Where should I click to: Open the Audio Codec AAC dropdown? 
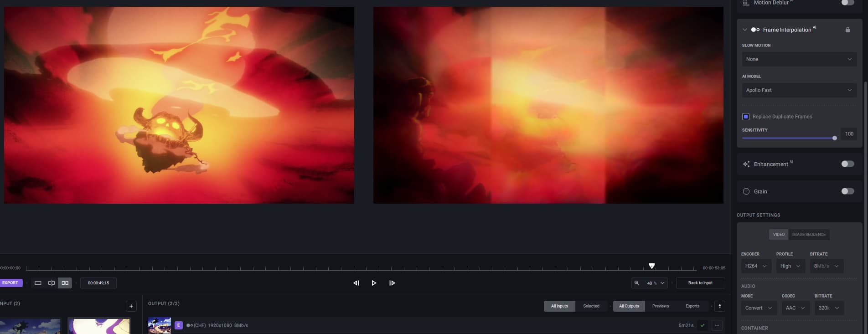(x=796, y=308)
